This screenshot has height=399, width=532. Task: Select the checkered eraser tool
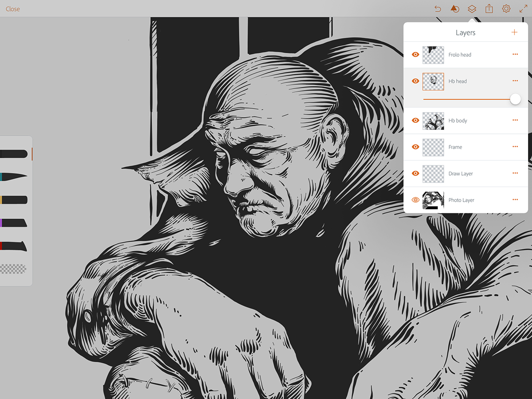coord(13,269)
